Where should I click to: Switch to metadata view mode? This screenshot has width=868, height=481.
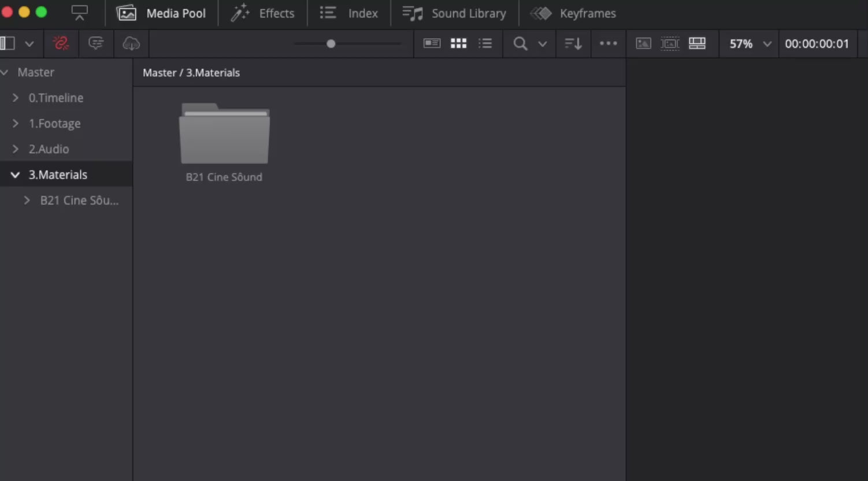tap(432, 43)
